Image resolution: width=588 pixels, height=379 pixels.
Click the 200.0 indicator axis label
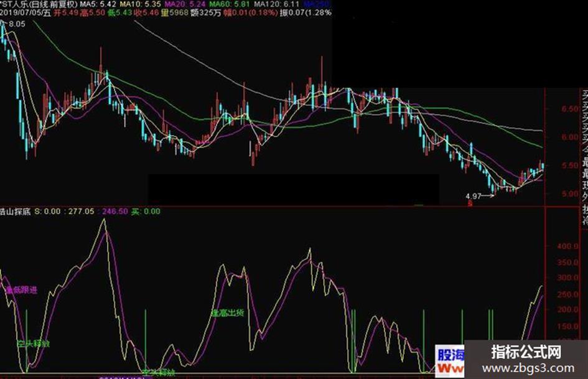[568, 309]
